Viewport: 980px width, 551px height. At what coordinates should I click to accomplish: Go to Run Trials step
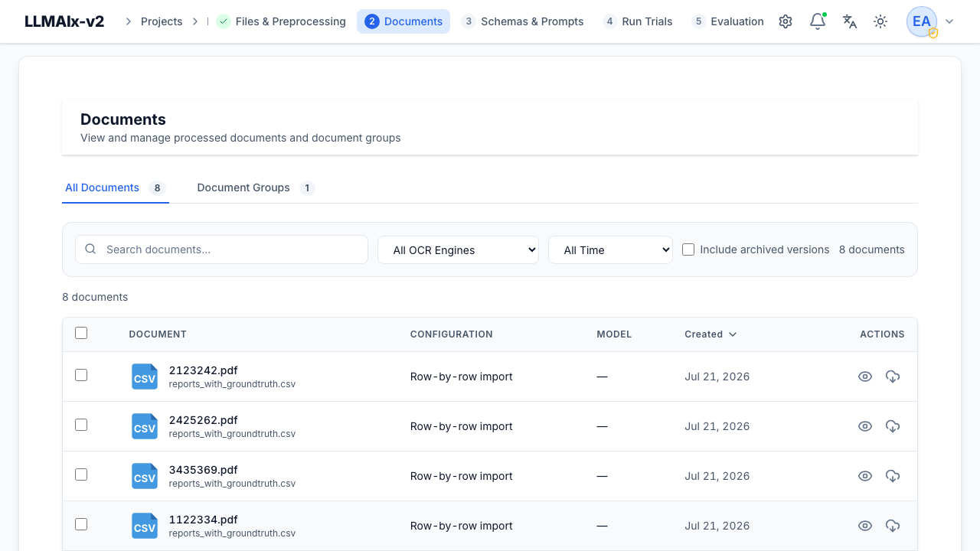638,21
